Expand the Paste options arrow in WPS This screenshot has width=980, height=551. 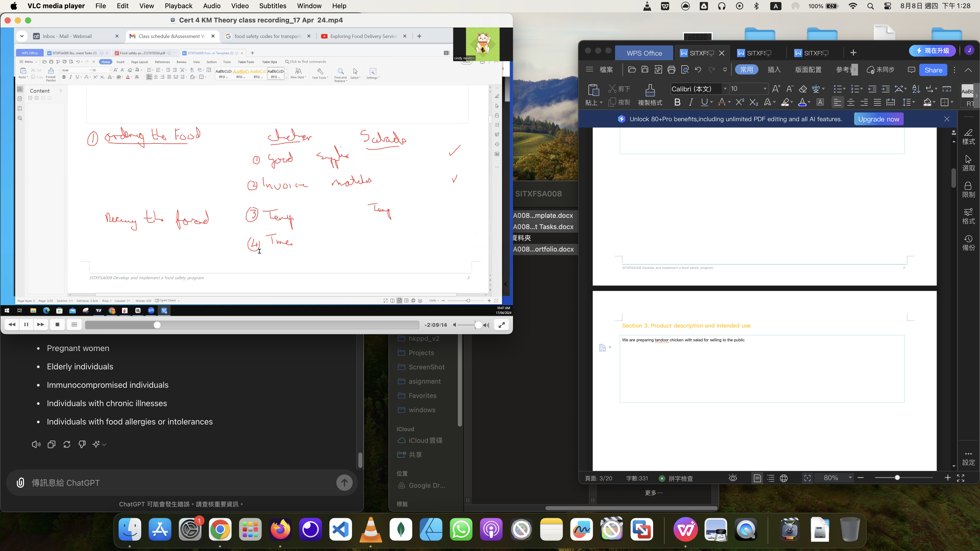(x=601, y=103)
